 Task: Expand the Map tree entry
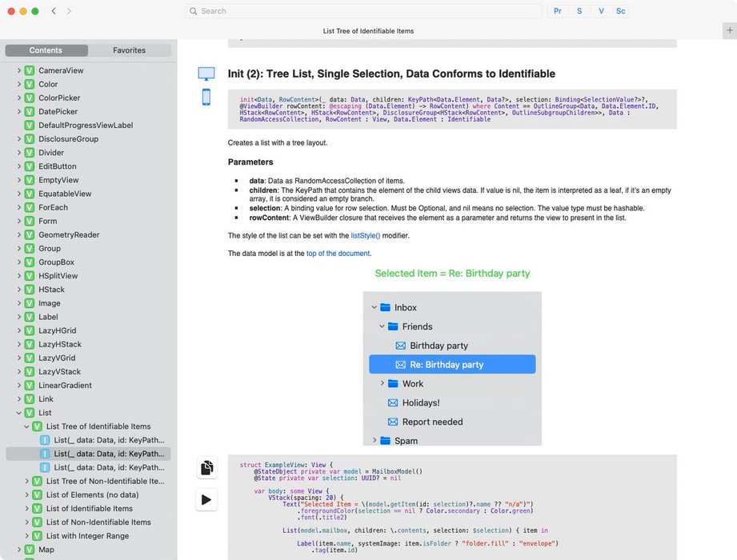18,550
